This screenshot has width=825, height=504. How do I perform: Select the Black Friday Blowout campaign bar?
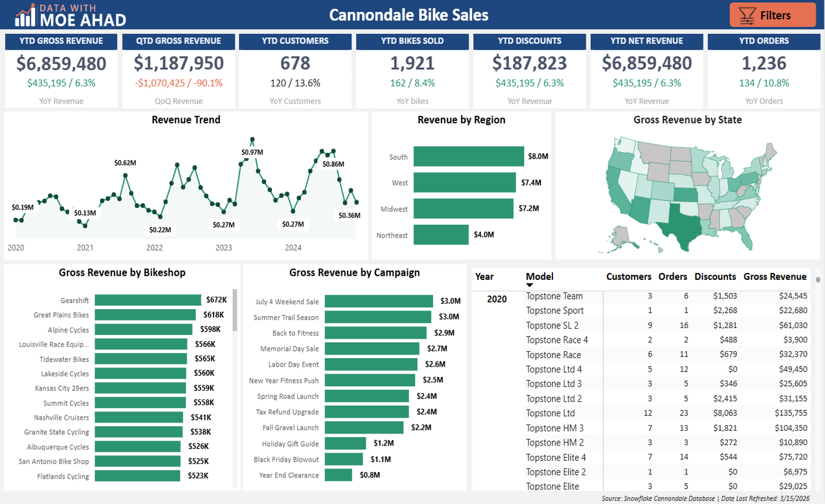(344, 459)
